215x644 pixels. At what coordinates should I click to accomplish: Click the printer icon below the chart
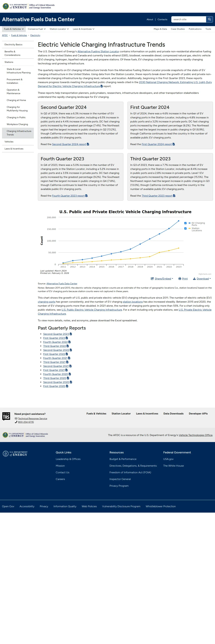point(180,279)
